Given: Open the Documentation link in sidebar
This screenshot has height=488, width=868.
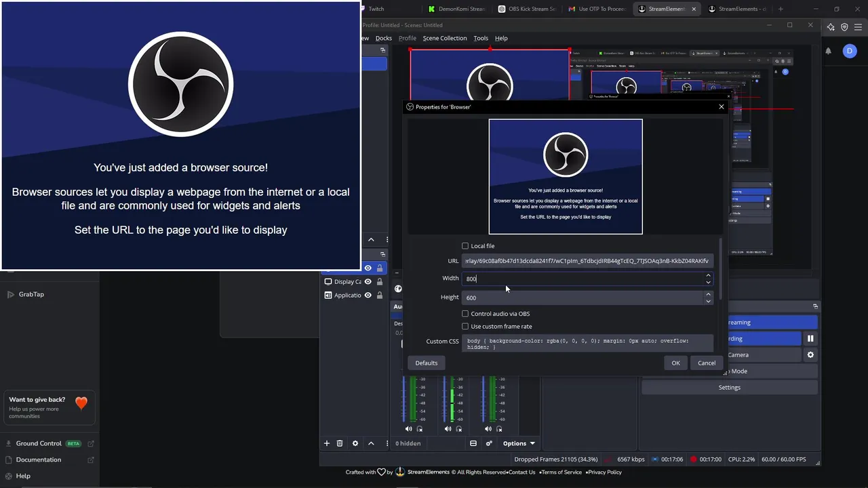Looking at the screenshot, I should coord(38,460).
